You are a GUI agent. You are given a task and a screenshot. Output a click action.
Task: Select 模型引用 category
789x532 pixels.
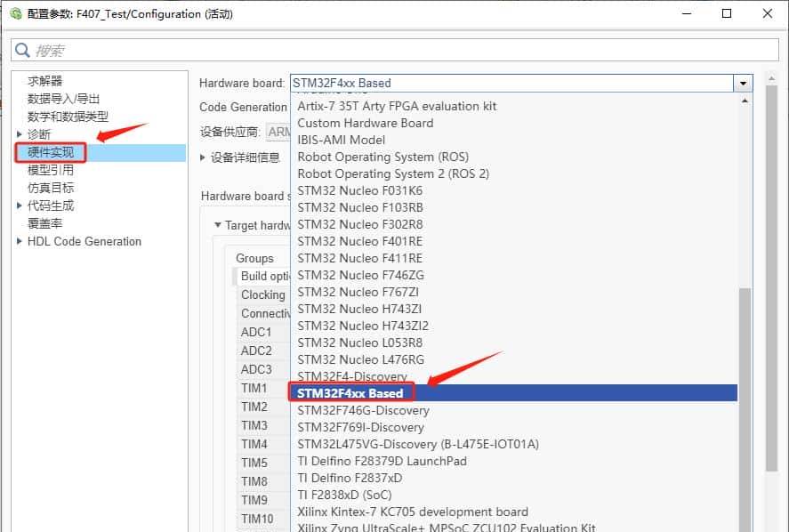coord(51,170)
